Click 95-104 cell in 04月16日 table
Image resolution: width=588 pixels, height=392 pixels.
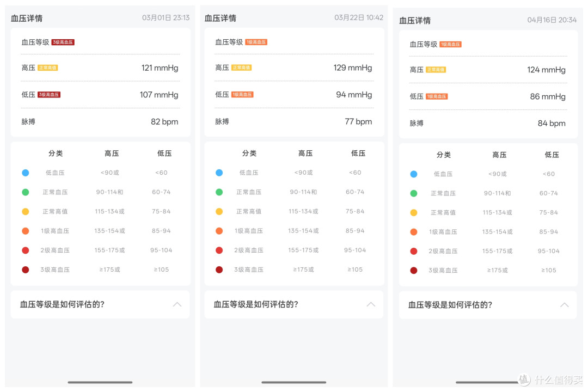click(x=549, y=252)
